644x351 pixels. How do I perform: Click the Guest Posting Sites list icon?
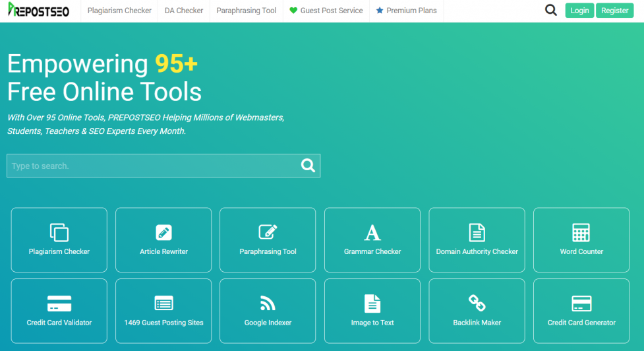(x=163, y=303)
